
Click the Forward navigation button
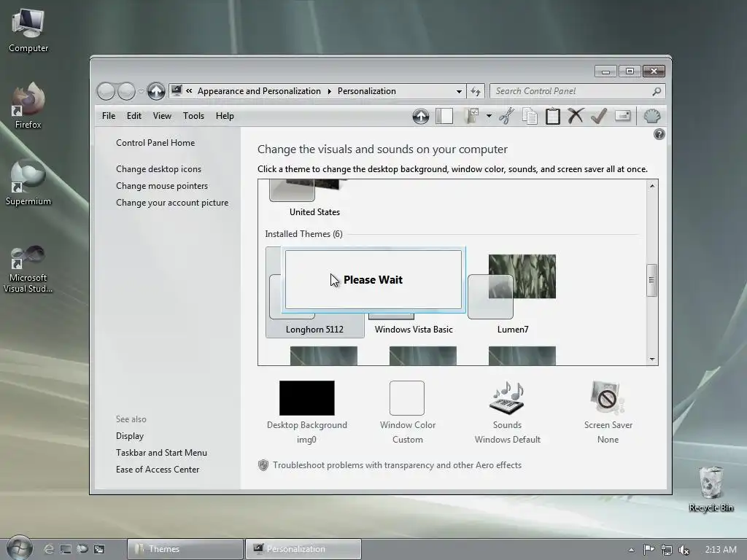126,91
